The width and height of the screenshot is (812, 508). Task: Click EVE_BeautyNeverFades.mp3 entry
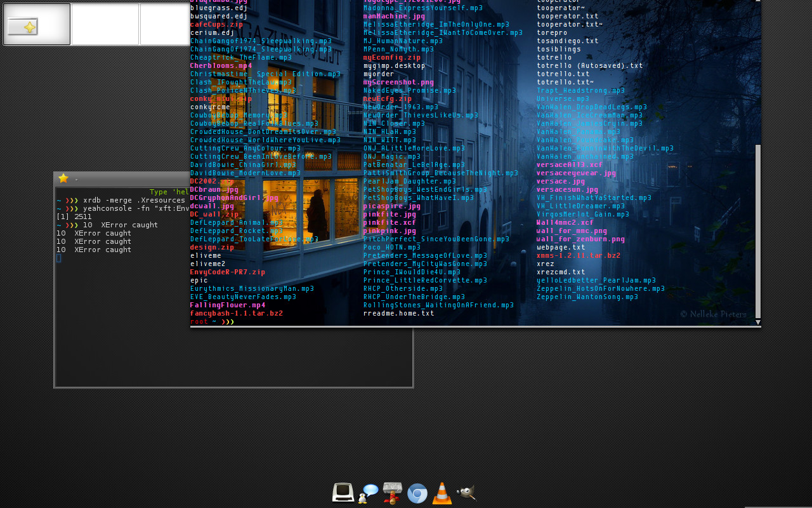tap(243, 297)
